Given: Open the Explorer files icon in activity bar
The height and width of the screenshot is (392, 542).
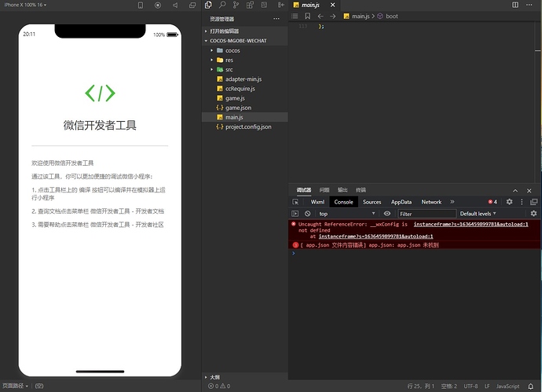Looking at the screenshot, I should click(208, 5).
